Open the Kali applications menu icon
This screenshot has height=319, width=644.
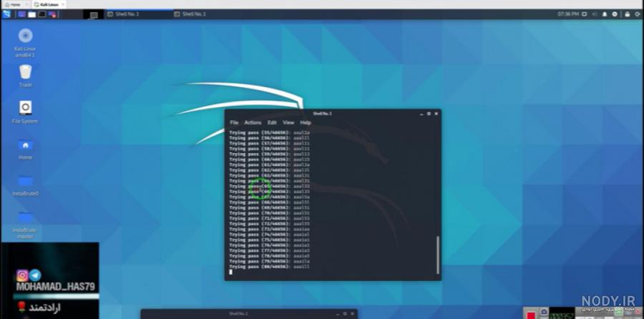(6, 14)
